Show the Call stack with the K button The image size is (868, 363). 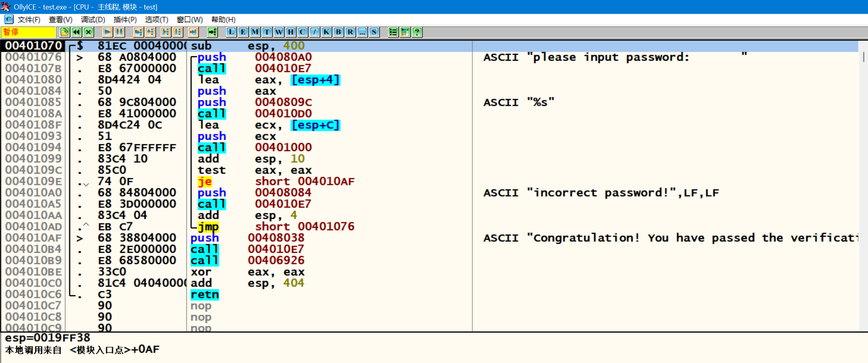click(x=326, y=32)
